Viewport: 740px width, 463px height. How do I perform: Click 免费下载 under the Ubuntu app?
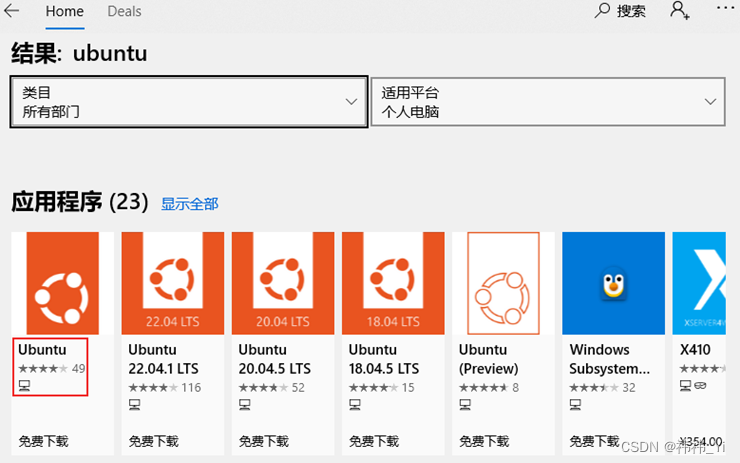pos(43,441)
